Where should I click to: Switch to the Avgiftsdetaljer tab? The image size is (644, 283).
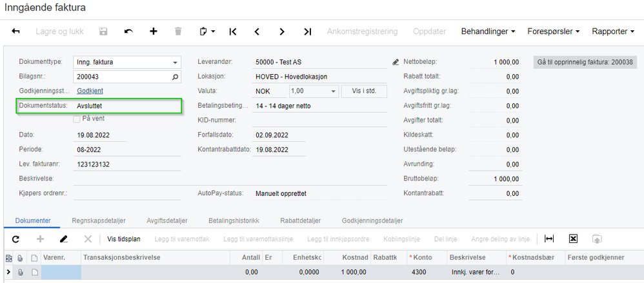[x=167, y=220]
